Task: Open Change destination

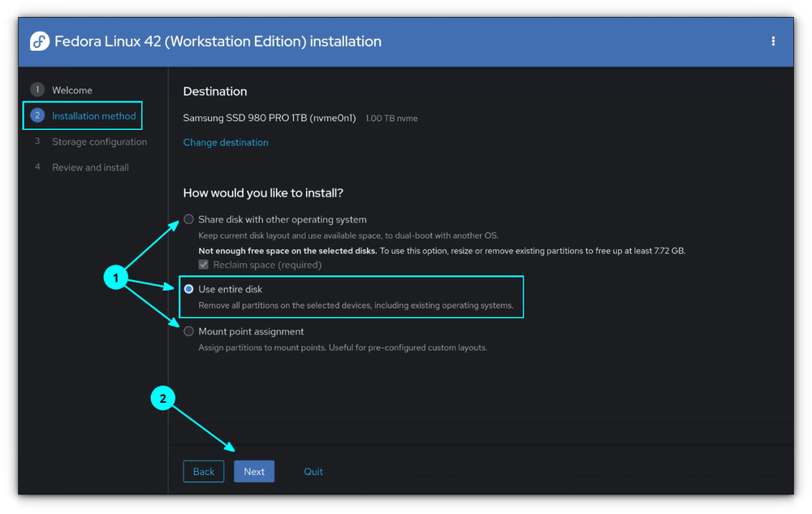Action: click(x=225, y=142)
